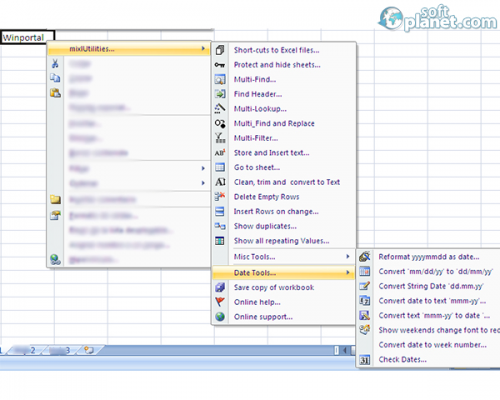Click the Save copy of workbook icon

(x=220, y=287)
